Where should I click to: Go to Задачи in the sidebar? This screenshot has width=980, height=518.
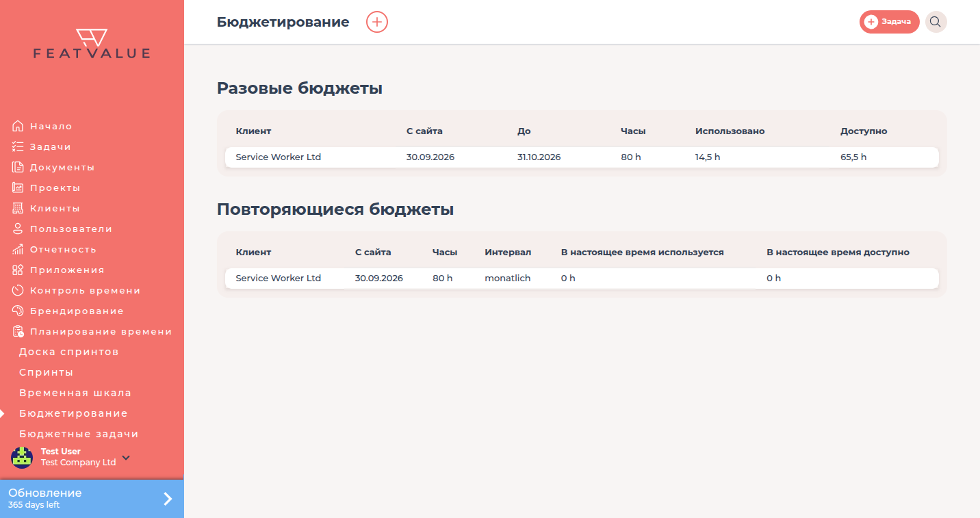coord(50,146)
